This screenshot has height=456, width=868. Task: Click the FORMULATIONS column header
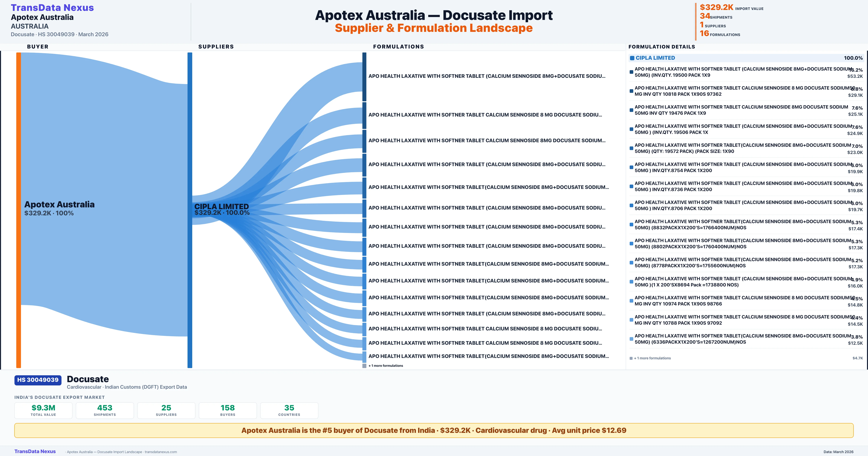399,47
